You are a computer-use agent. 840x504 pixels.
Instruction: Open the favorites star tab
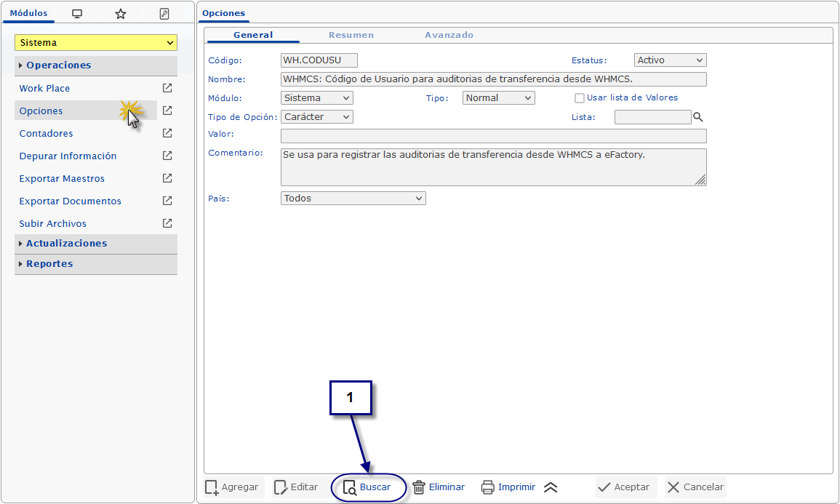coord(121,14)
